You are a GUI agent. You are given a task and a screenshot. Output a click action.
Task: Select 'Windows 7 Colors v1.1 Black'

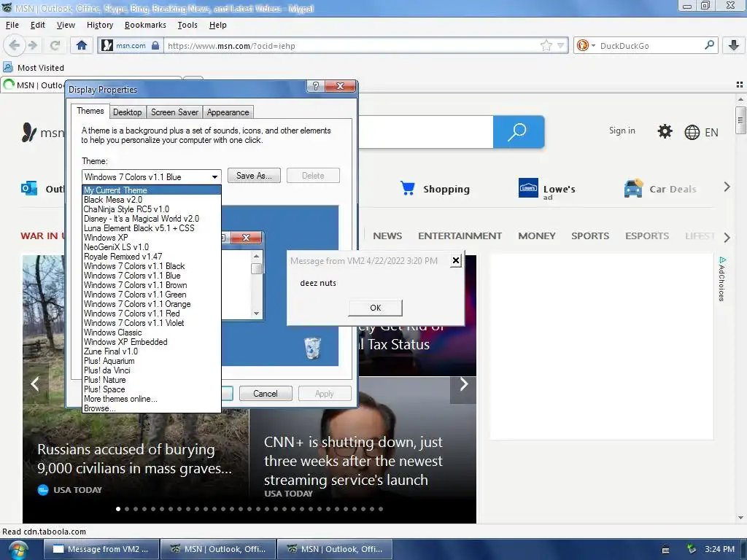[x=152, y=266]
